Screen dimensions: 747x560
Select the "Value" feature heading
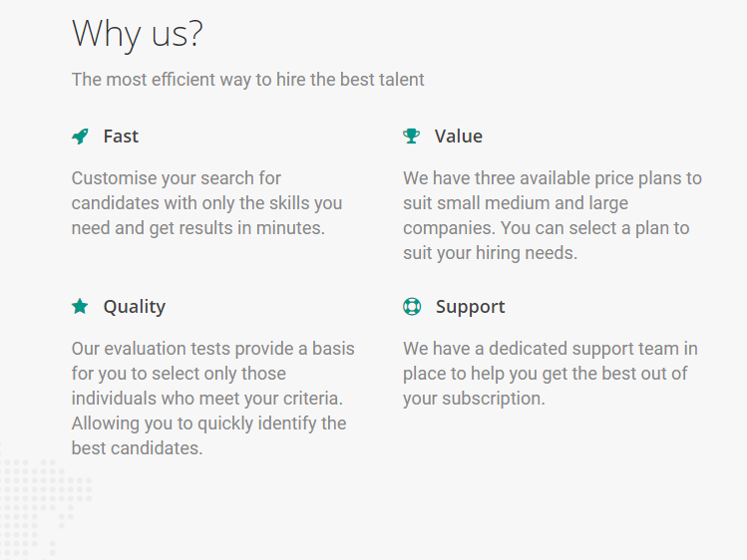(x=458, y=137)
